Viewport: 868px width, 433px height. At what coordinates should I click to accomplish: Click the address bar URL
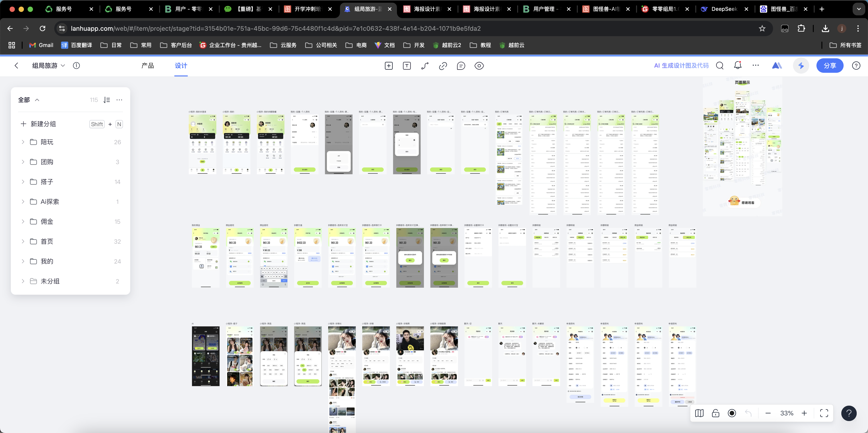276,29
